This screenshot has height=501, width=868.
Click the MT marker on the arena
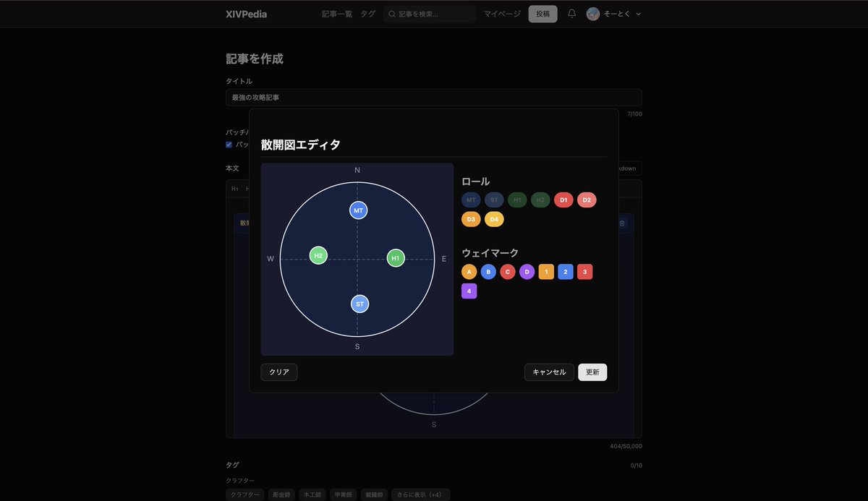(x=358, y=210)
